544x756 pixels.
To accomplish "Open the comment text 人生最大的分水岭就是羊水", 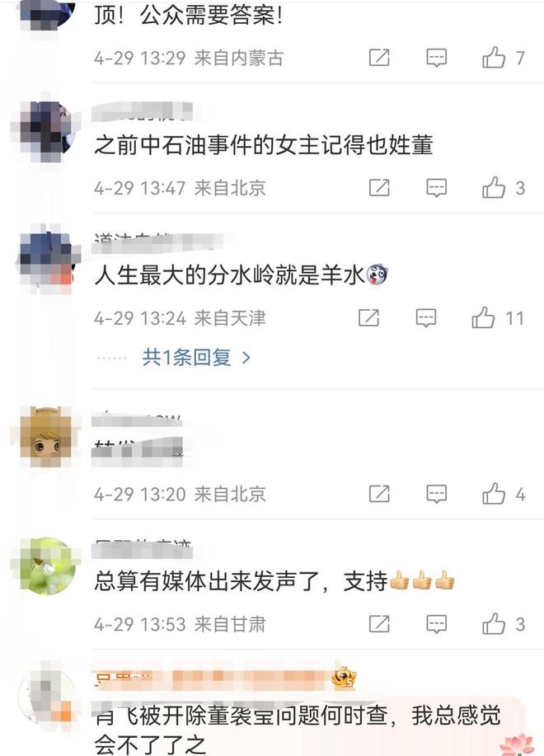I will (x=241, y=275).
